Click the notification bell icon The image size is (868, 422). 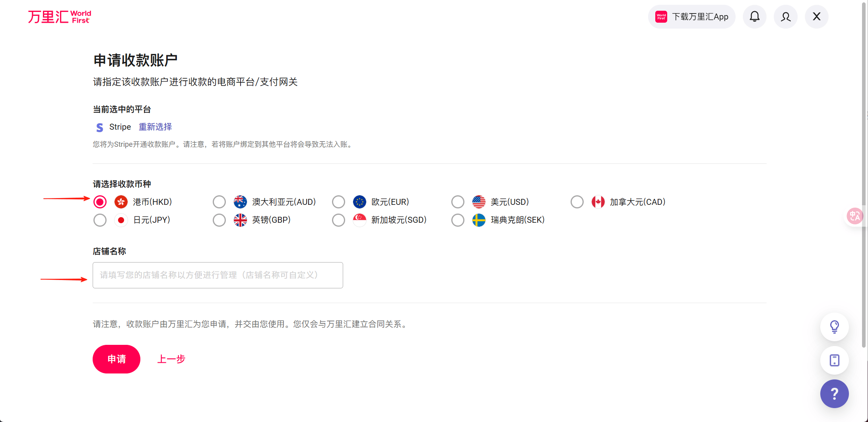754,17
